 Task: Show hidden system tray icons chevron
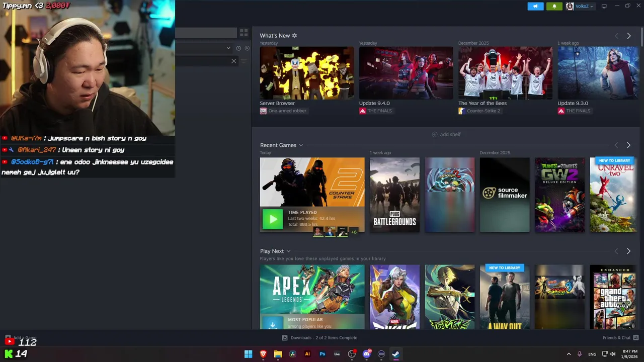[569, 354]
